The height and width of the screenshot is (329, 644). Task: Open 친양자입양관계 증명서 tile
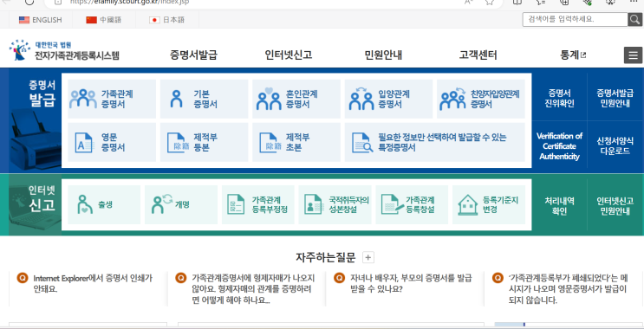coord(481,99)
